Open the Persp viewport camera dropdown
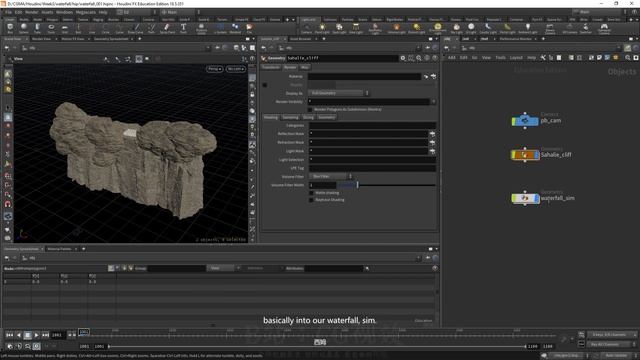640x360 pixels. point(214,69)
